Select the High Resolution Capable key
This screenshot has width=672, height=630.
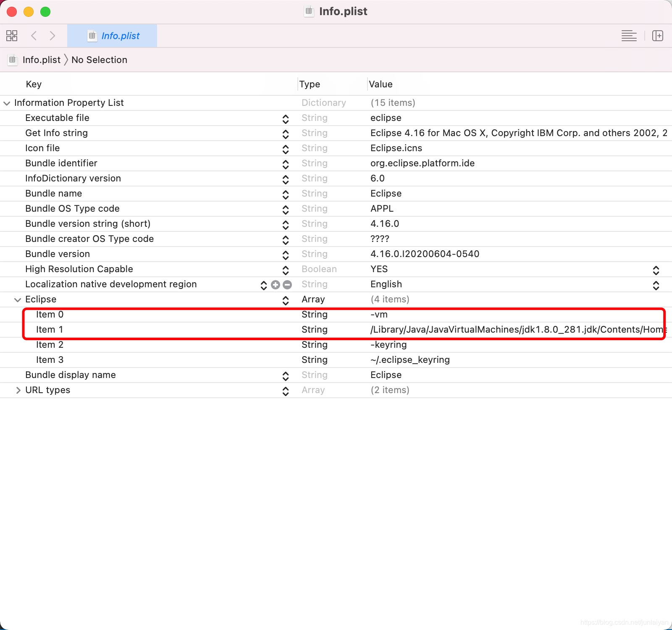79,269
